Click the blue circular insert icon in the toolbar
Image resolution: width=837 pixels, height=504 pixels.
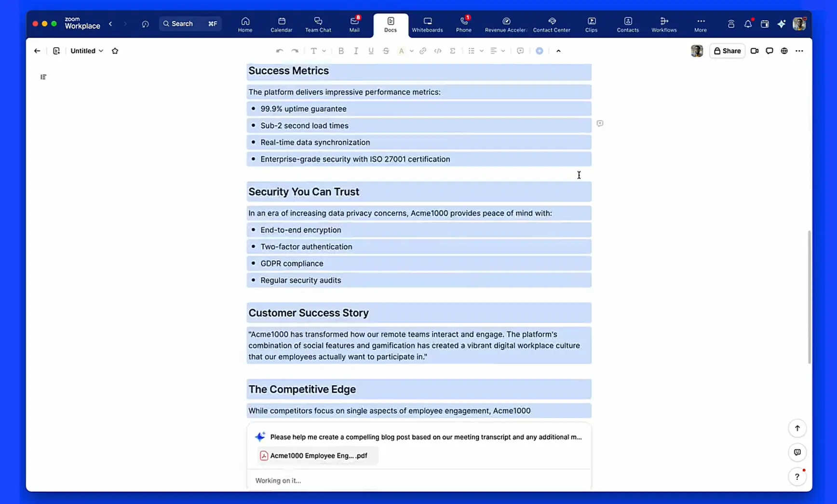point(540,51)
